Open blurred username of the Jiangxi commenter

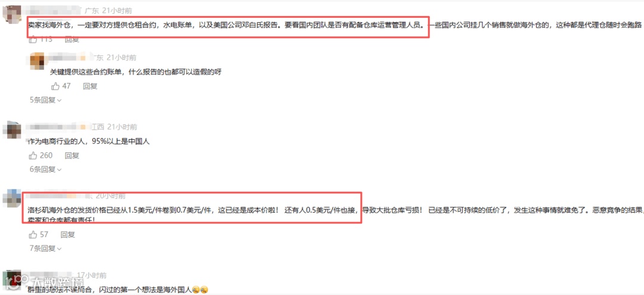coord(54,127)
